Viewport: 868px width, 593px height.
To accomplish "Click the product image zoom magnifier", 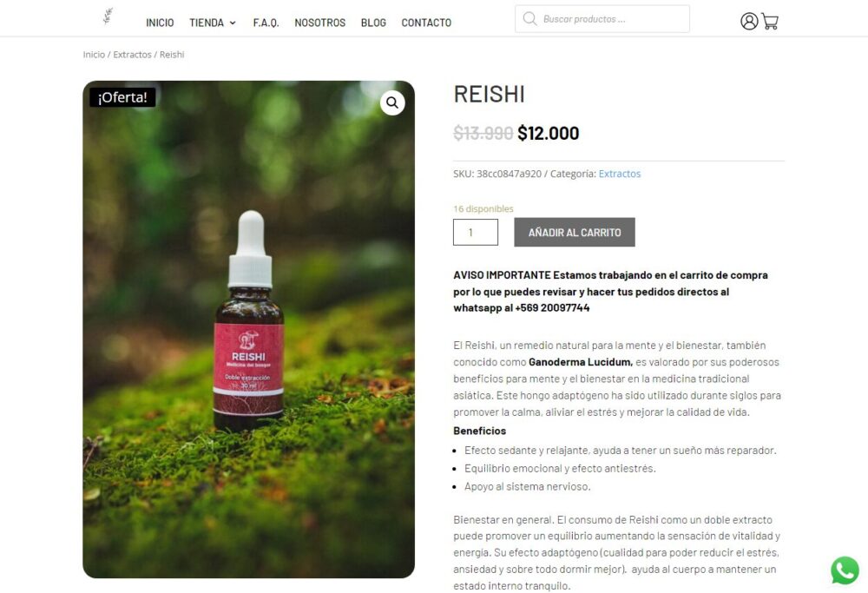I will point(392,103).
